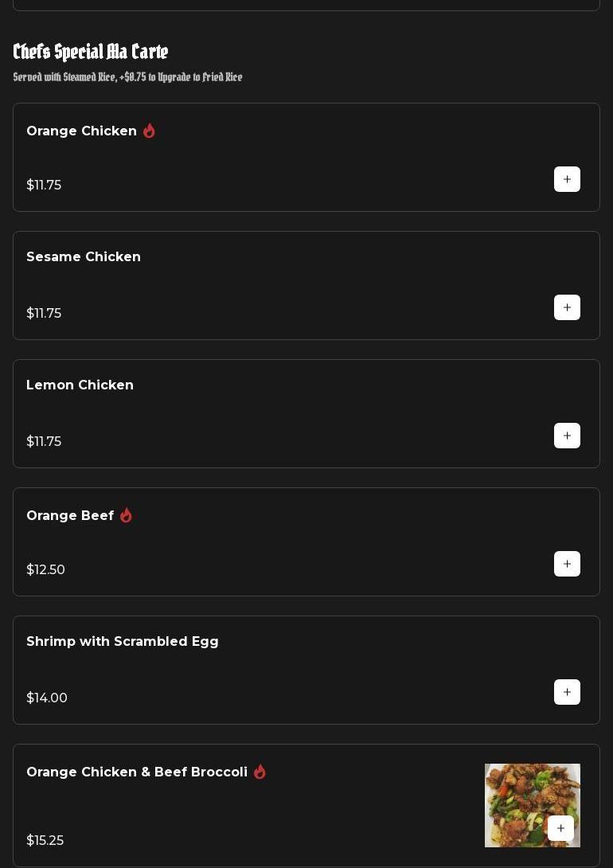The image size is (613, 868).
Task: Click the $14.00 price of Shrimp dish
Action: point(47,698)
